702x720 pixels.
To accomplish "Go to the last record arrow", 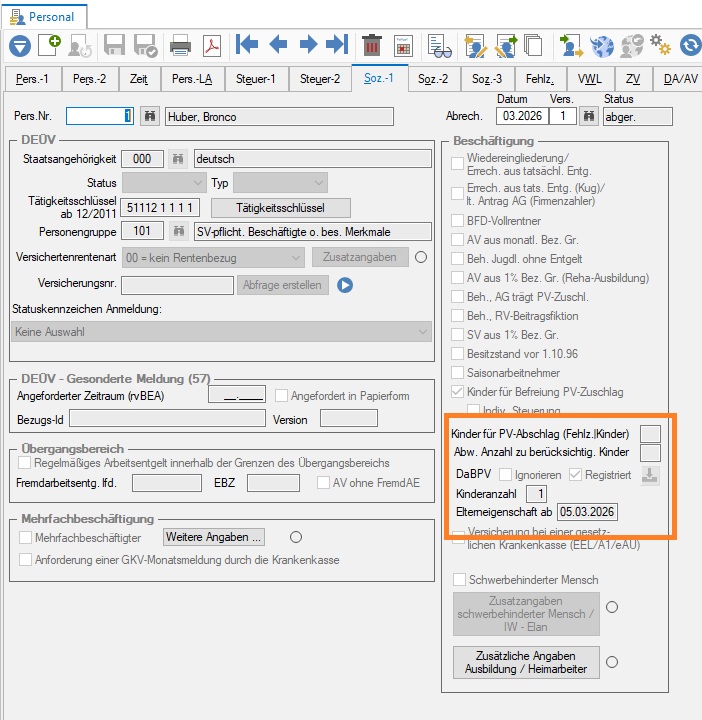I will coord(337,45).
